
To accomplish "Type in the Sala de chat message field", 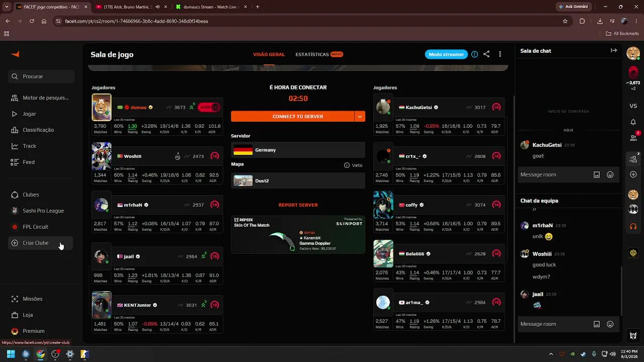I will click(x=555, y=174).
